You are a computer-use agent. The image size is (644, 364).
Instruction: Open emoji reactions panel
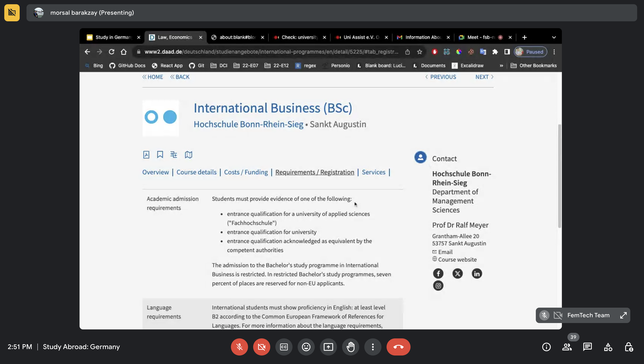[306, 347]
